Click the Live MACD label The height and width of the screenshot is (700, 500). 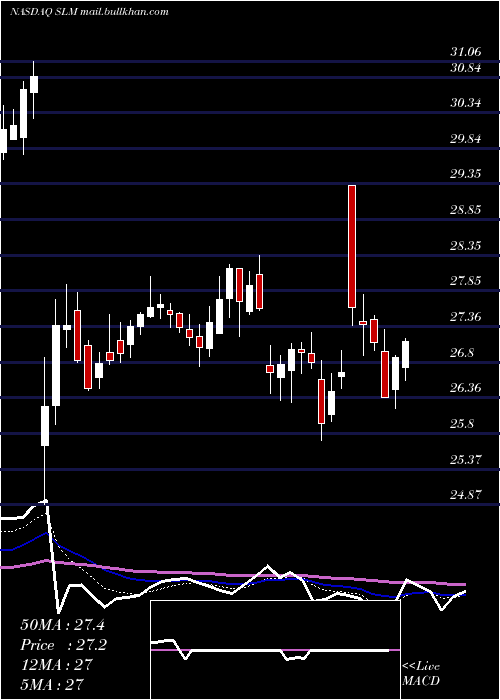point(421,673)
